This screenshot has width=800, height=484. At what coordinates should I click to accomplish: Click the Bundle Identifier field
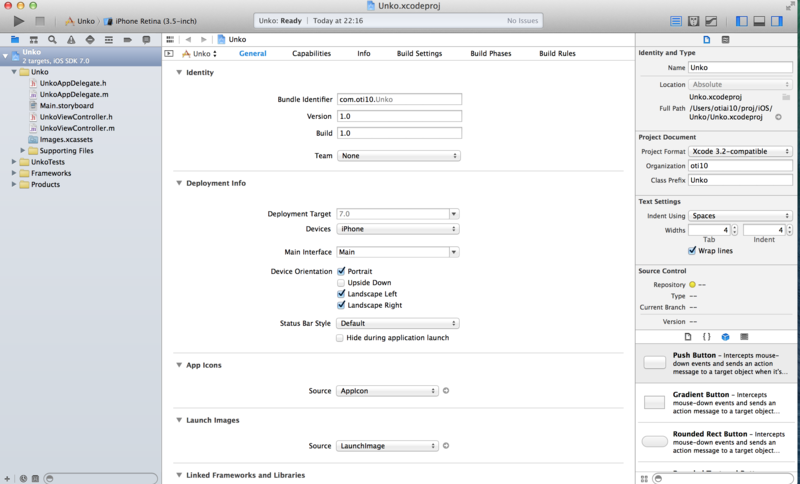tap(399, 99)
